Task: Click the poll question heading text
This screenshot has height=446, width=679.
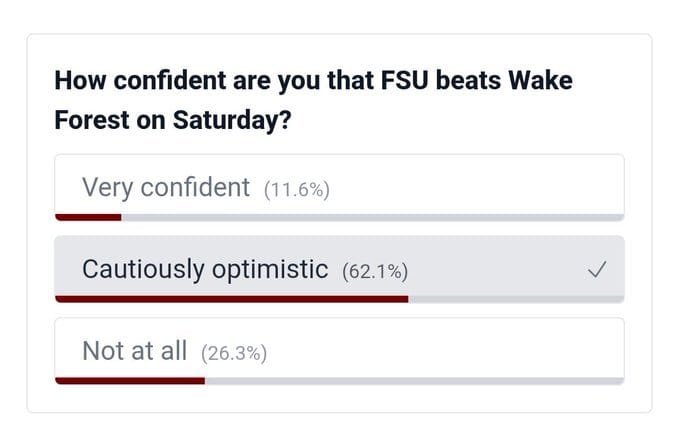Action: pyautogui.click(x=313, y=99)
